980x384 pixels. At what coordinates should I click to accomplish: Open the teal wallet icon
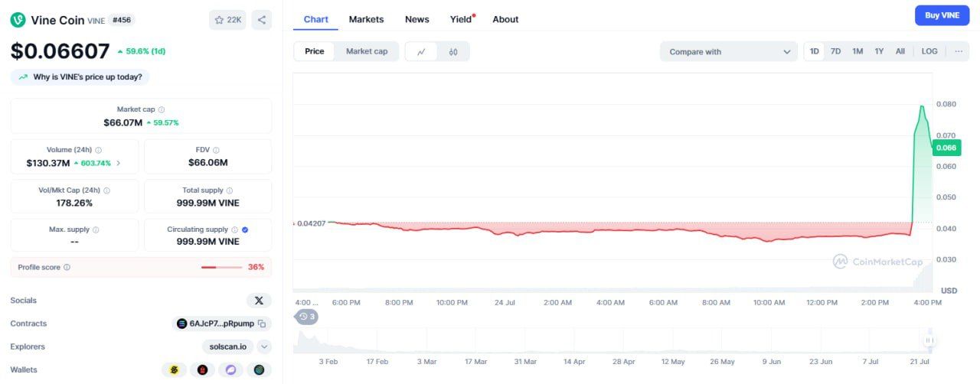click(259, 370)
